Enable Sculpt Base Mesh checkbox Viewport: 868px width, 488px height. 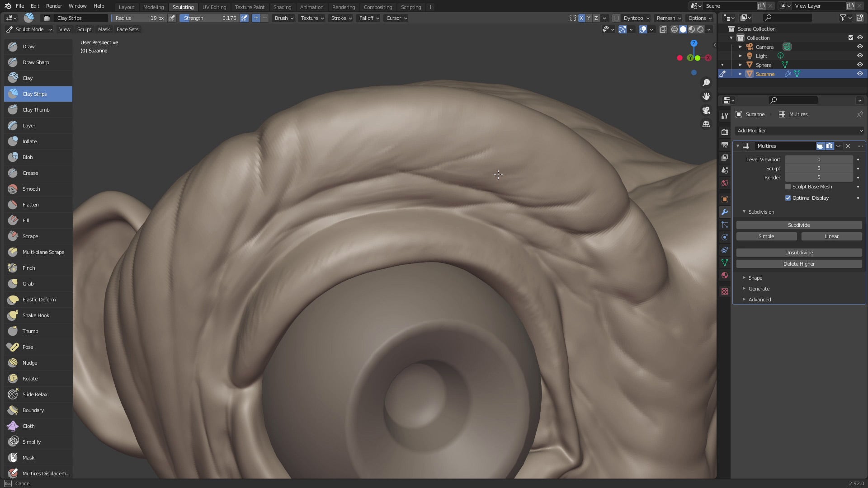(x=788, y=187)
